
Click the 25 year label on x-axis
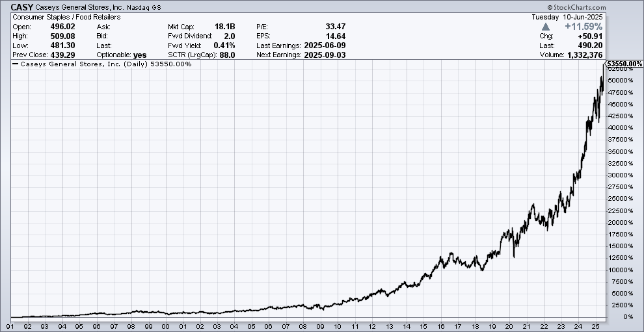595,327
